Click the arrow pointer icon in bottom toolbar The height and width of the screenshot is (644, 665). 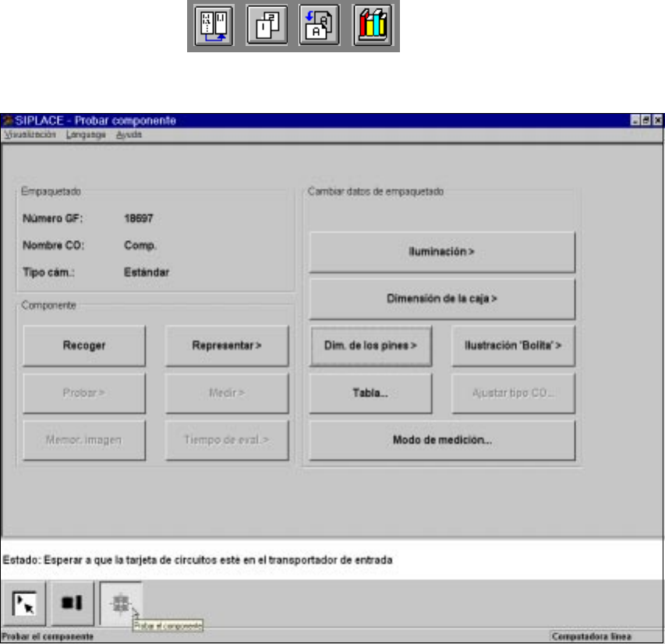click(x=23, y=603)
